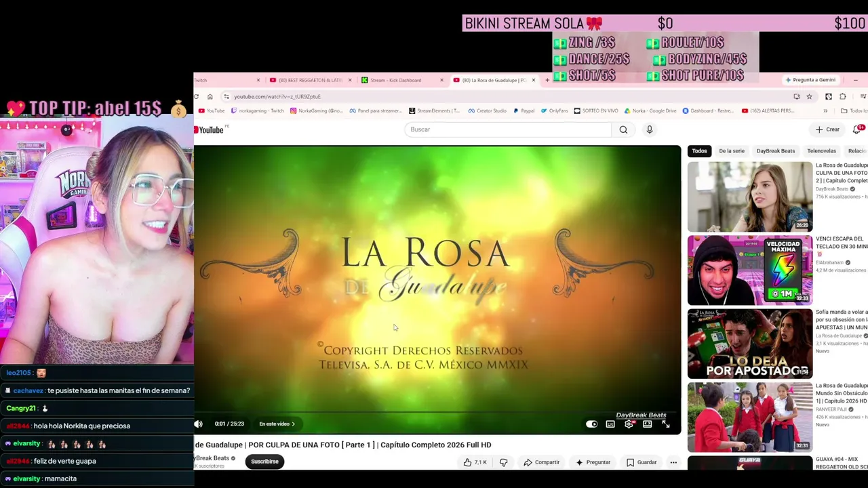Open the norkagaming Twitch bookmark
Screen dimensions: 868x488
tap(258, 110)
